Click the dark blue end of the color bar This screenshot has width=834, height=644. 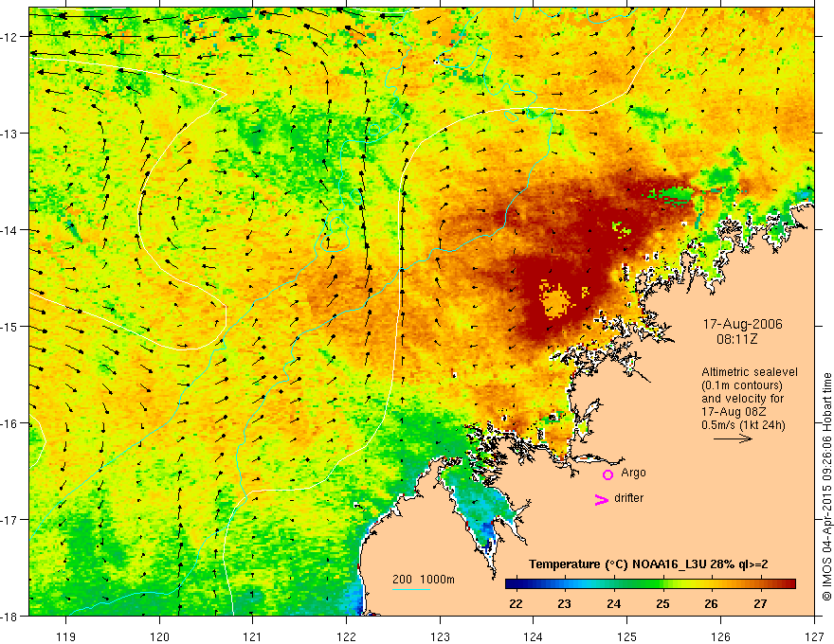(x=512, y=584)
